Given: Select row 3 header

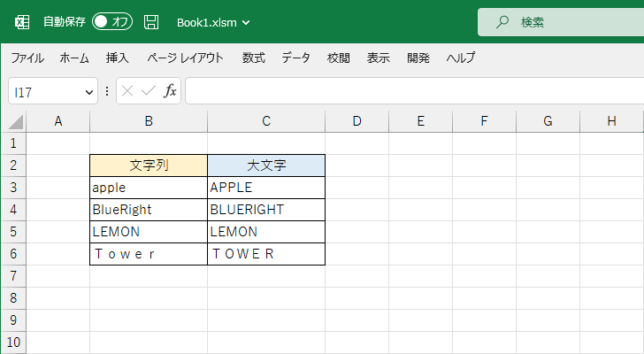Looking at the screenshot, I should coord(13,188).
